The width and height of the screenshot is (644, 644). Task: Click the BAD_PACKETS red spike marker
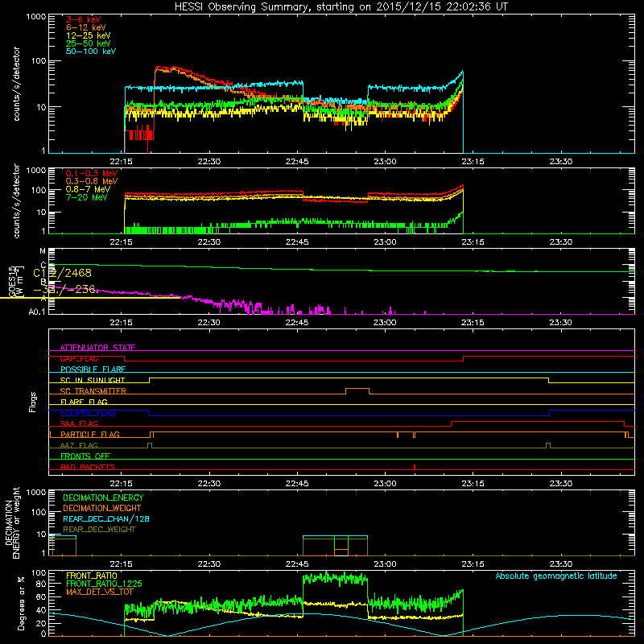[x=415, y=467]
